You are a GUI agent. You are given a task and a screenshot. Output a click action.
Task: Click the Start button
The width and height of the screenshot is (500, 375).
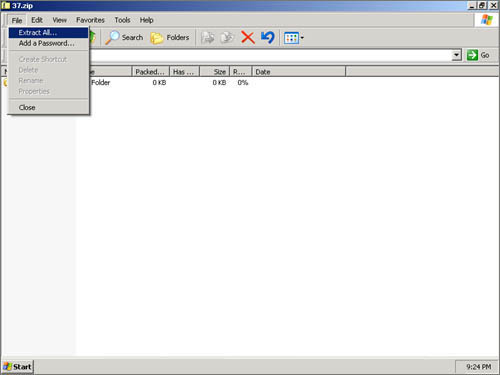coord(17,367)
